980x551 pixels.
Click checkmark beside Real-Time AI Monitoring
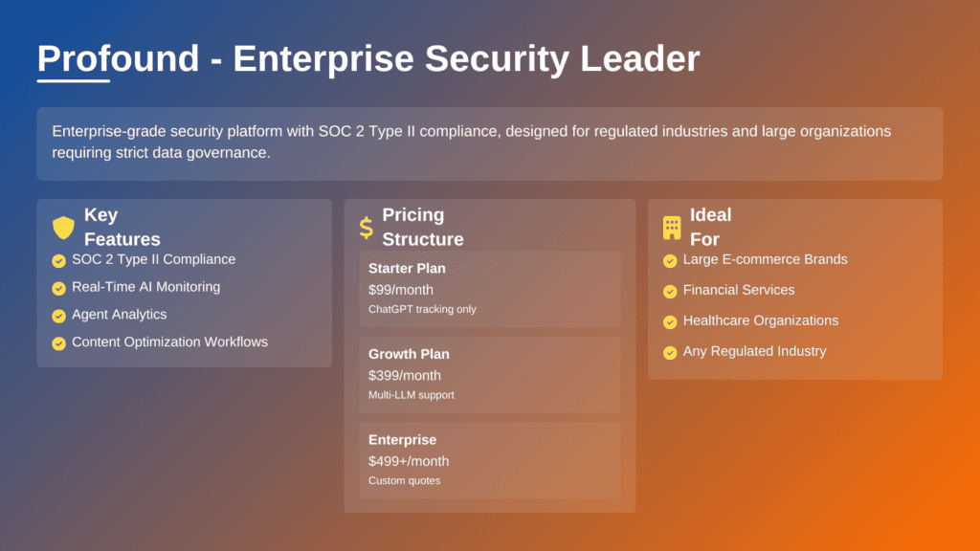[x=59, y=288]
